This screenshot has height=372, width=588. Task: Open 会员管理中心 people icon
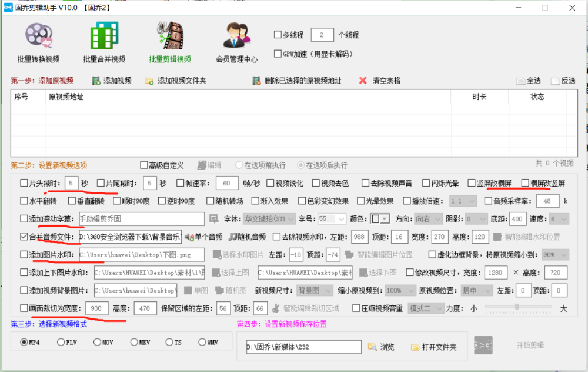[x=236, y=35]
